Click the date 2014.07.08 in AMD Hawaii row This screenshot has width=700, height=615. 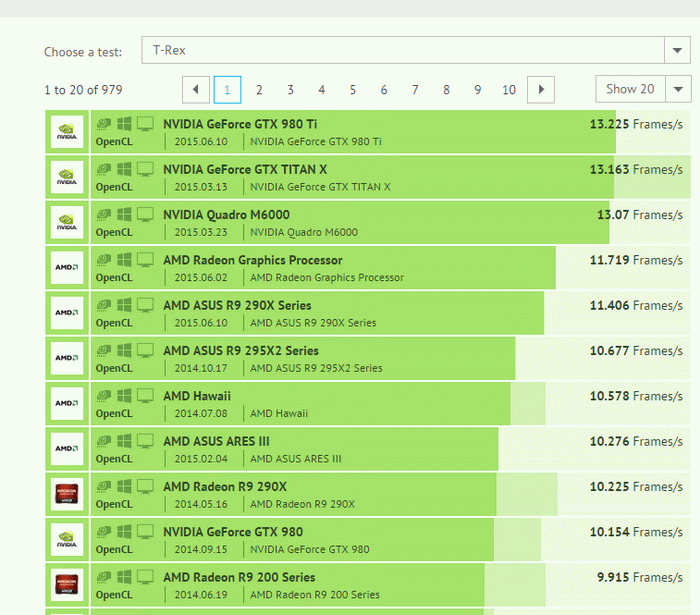point(201,414)
